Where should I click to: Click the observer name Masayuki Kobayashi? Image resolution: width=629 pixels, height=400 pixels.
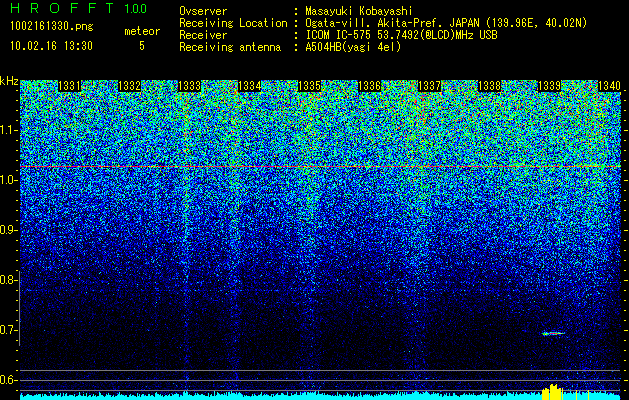359,11
